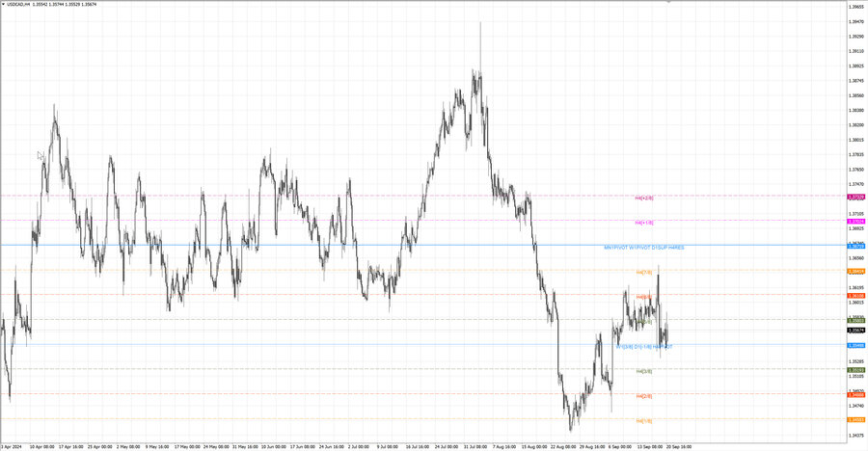Click the black current price tag 1.35674
Screen dimensions: 868x451
pos(856,331)
